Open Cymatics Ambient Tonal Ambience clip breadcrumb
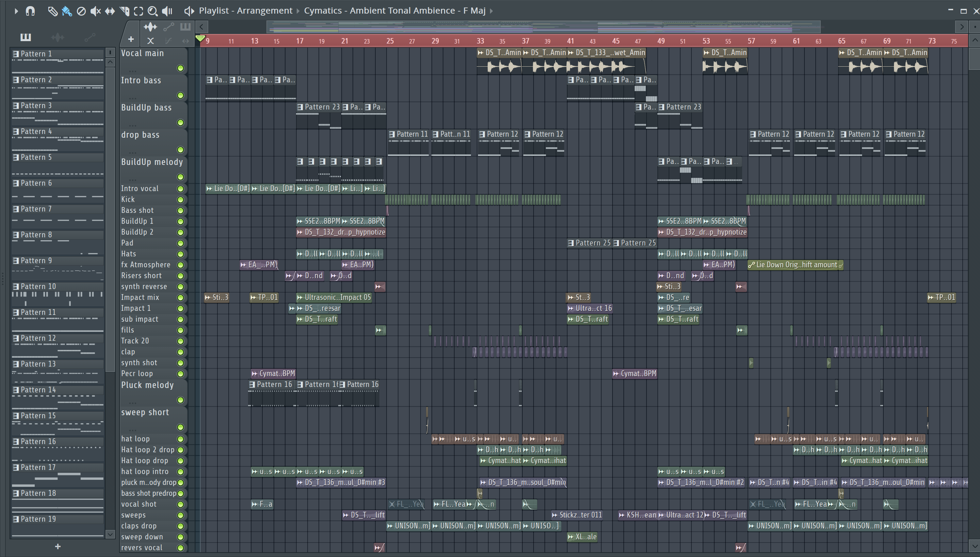This screenshot has width=980, height=557. point(394,11)
